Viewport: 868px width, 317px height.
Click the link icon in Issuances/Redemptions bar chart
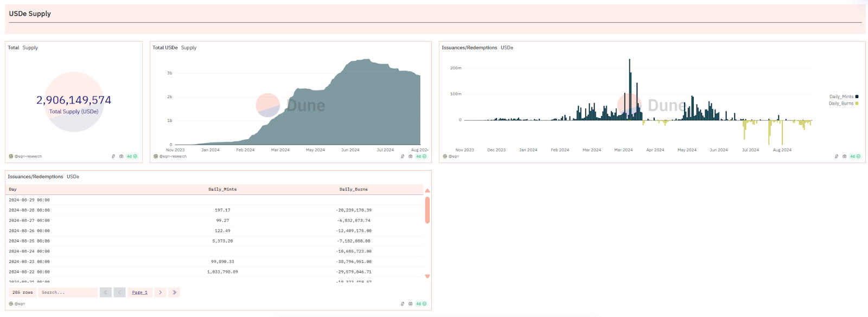837,156
